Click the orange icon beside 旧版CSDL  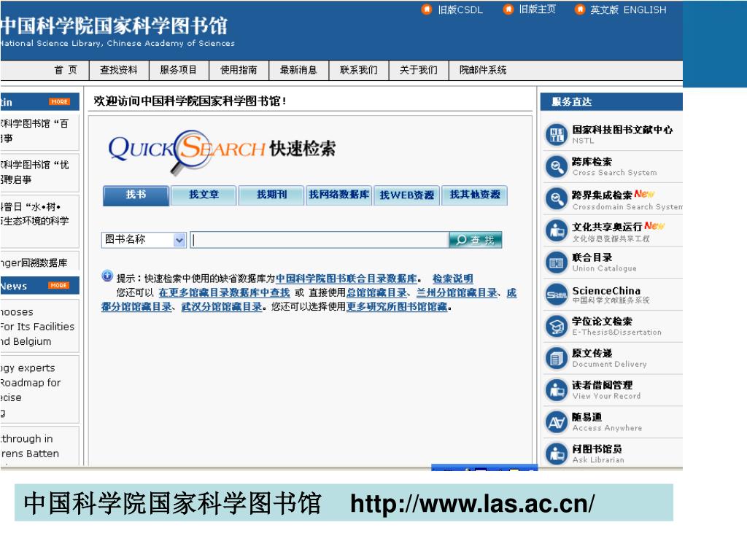coord(427,9)
